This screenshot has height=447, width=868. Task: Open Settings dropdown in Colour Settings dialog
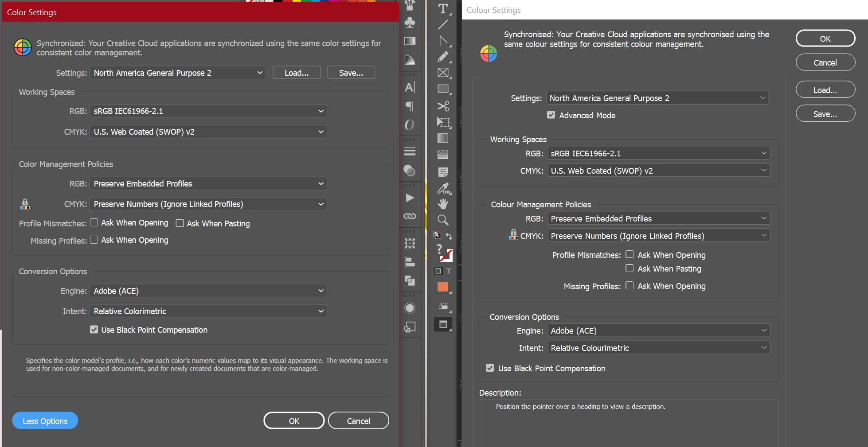click(x=657, y=98)
